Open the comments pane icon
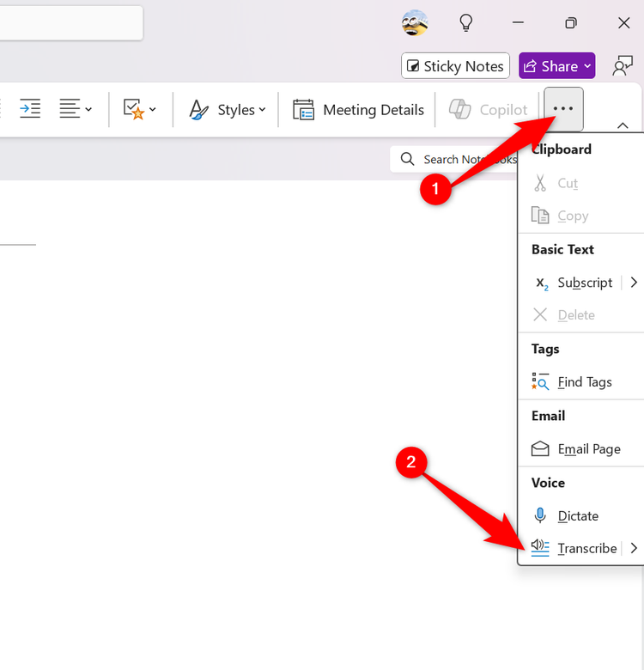Viewport: 644px width, 670px height. pyautogui.click(x=623, y=66)
